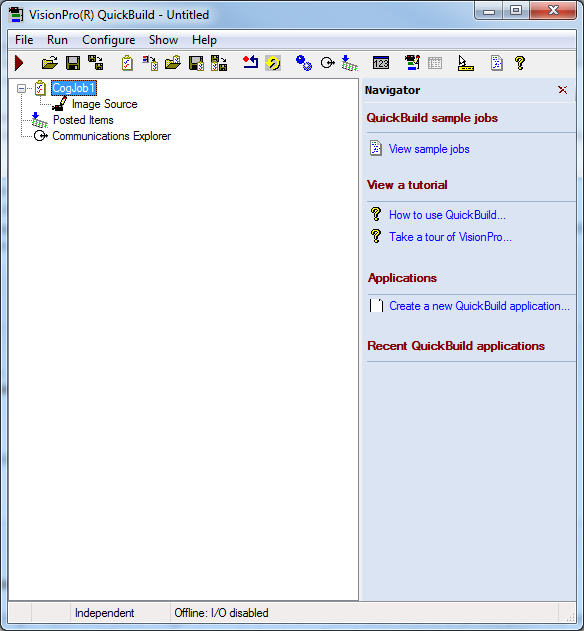Open a job file via folder-clipboard icon

[173, 63]
